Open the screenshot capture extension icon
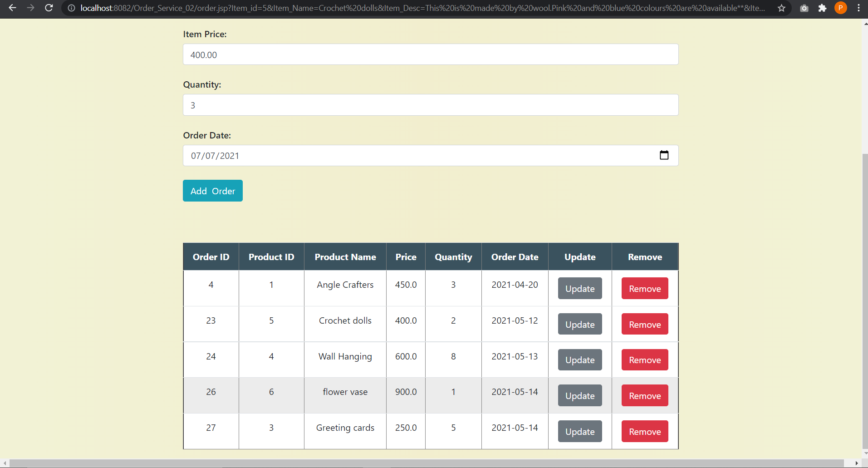 [804, 8]
